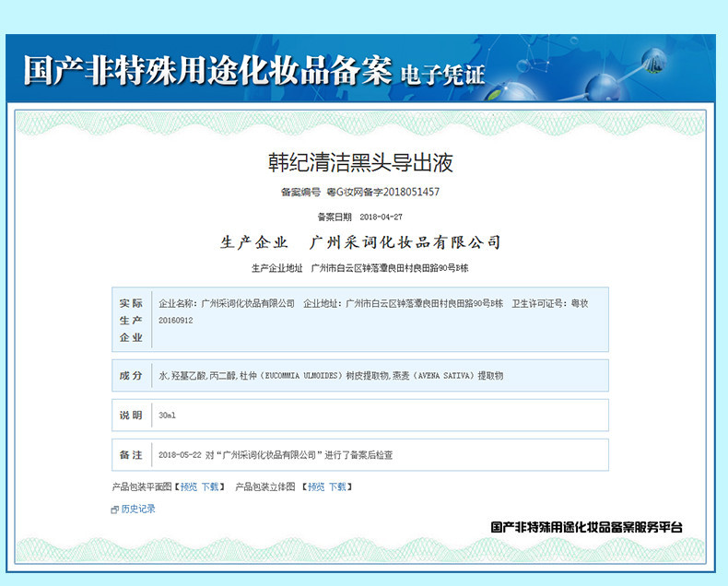Click the 生产企业地址 address line

(x=360, y=268)
